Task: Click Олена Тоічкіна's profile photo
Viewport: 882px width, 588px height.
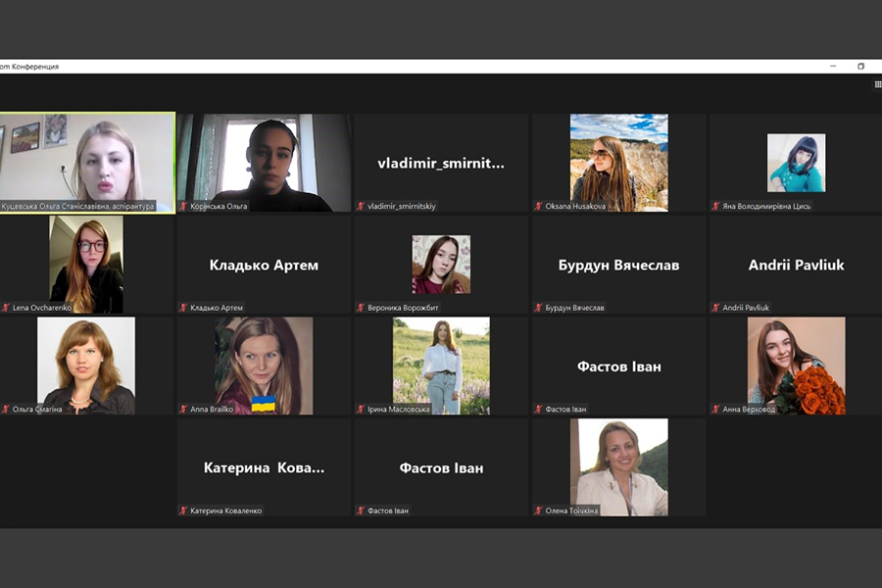Action: point(618,467)
